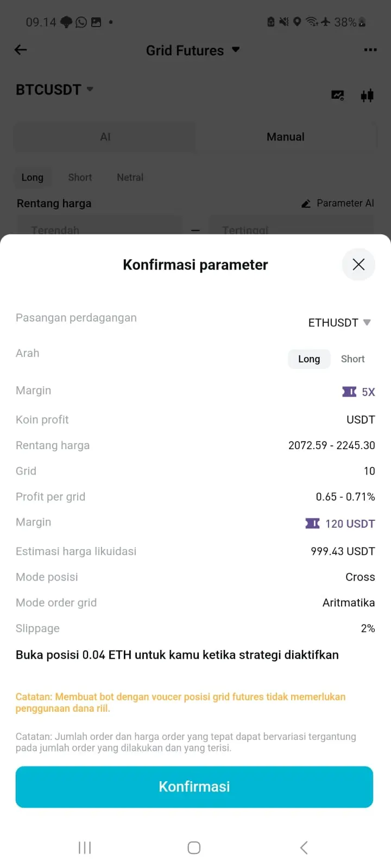391x868 pixels.
Task: Open the chart settings icon
Action: click(338, 95)
